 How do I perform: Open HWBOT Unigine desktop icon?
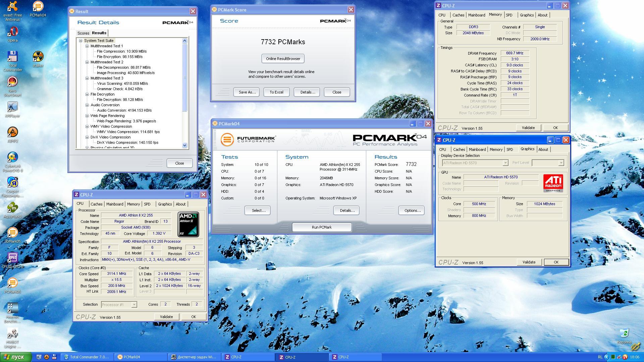click(x=12, y=338)
